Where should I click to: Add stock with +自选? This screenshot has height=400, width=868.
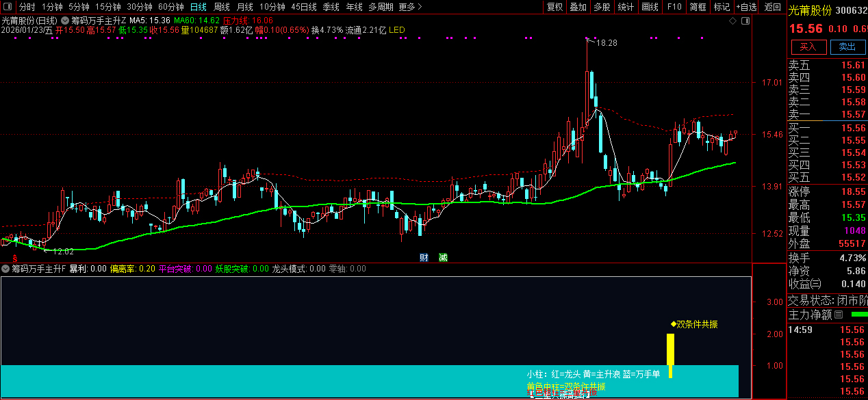[x=747, y=7]
